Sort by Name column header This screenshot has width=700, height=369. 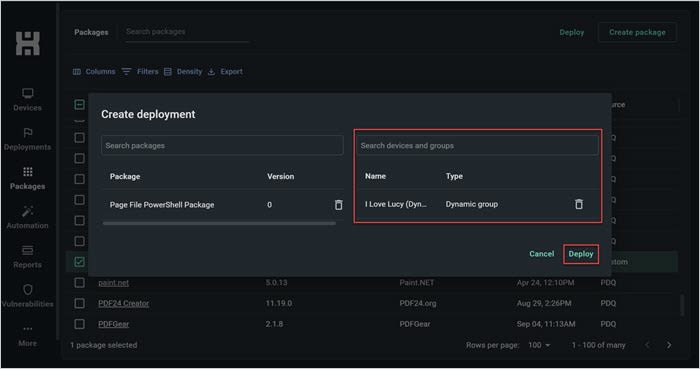click(375, 176)
